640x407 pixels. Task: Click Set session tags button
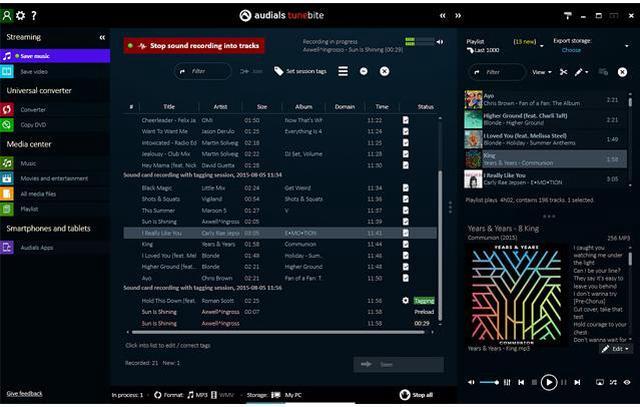pyautogui.click(x=300, y=71)
